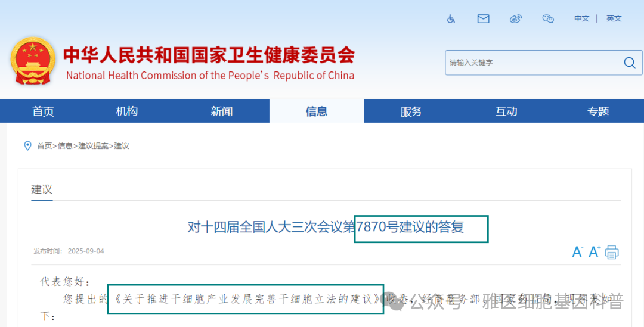Click the breadcrumb location pin icon
The width and height of the screenshot is (644, 327).
coord(27,146)
